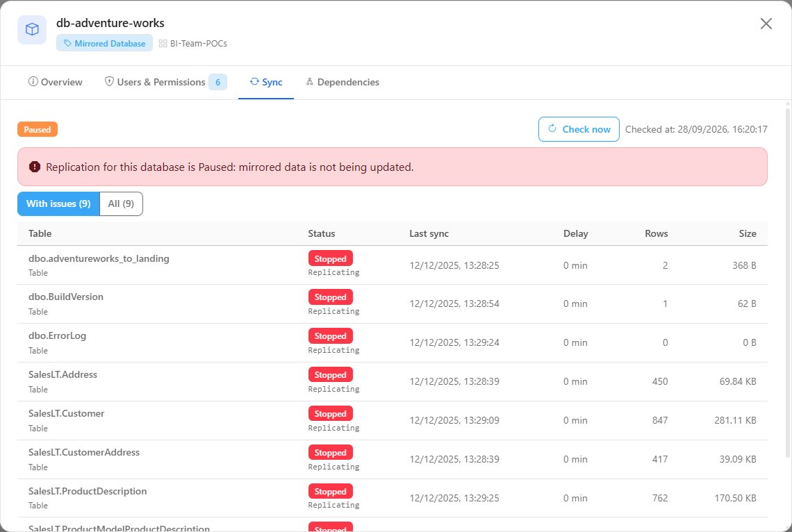Click the 847 rows value
Viewport: 792px width, 532px height.
point(660,420)
